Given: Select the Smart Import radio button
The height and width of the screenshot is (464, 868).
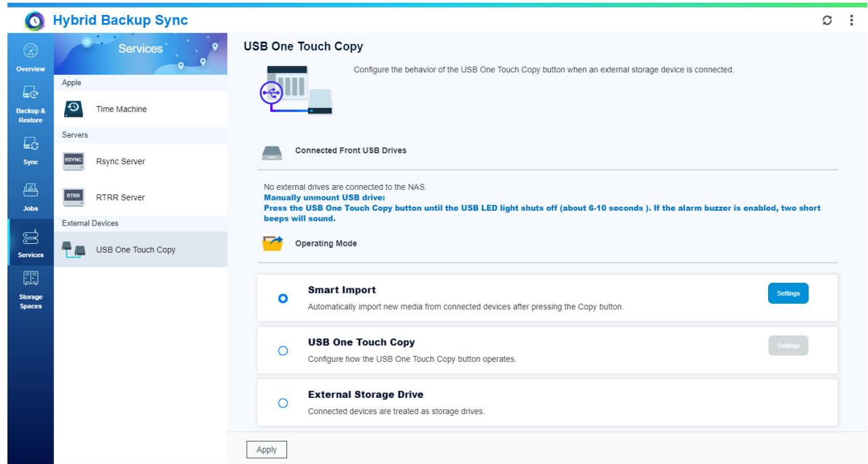Looking at the screenshot, I should point(284,298).
